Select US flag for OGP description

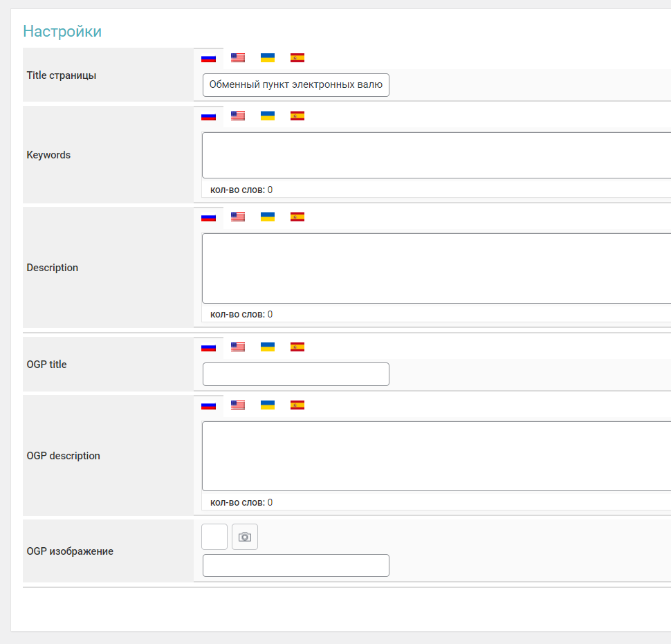coord(238,405)
